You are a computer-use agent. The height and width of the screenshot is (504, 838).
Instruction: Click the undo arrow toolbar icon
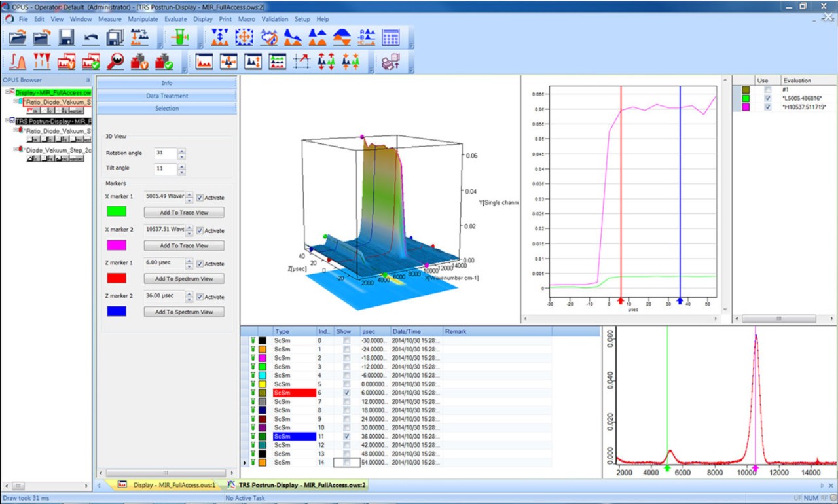[x=90, y=37]
